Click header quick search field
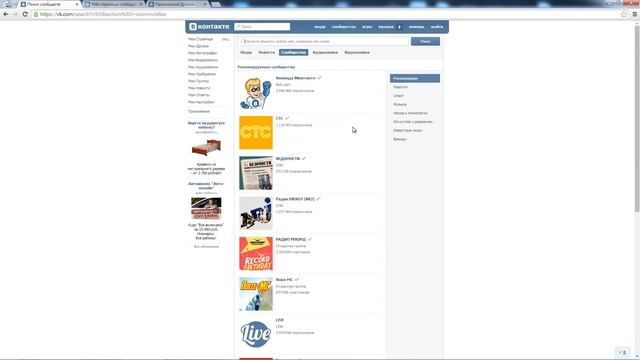Viewport: 640px width, 360px height. click(x=262, y=27)
